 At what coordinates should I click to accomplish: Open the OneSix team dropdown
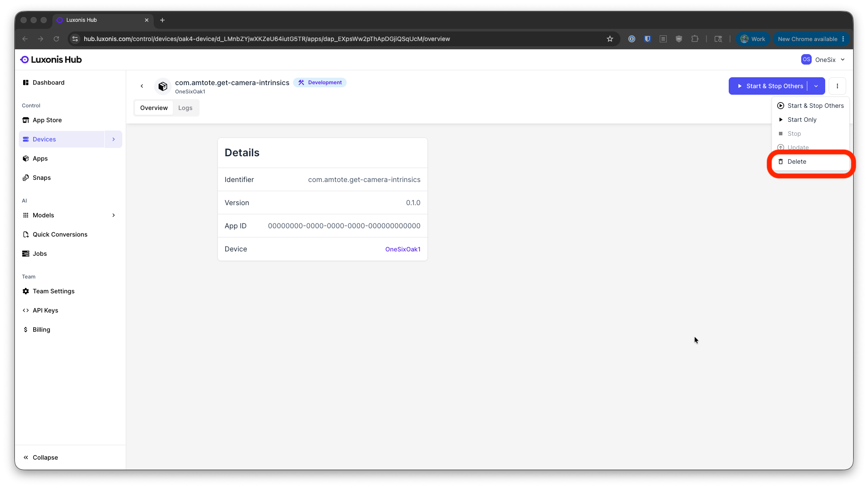point(823,60)
